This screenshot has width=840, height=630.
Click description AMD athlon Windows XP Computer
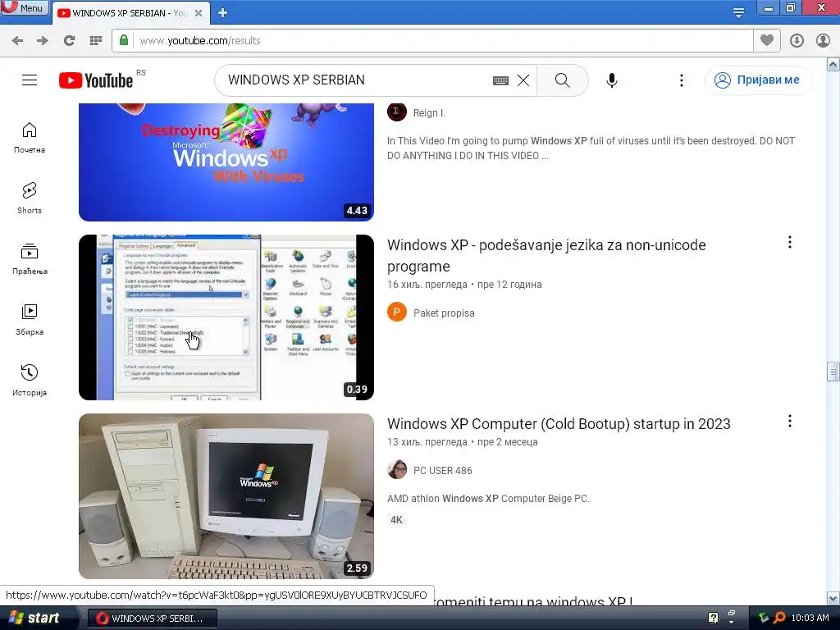tap(488, 499)
